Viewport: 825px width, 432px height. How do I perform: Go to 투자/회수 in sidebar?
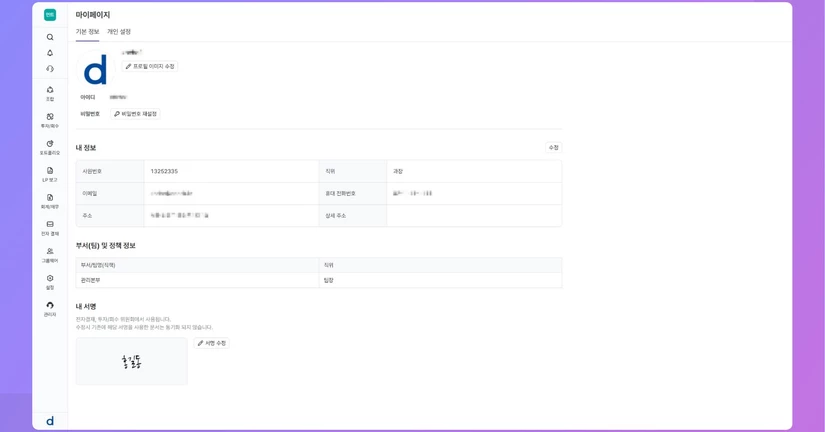pyautogui.click(x=50, y=120)
